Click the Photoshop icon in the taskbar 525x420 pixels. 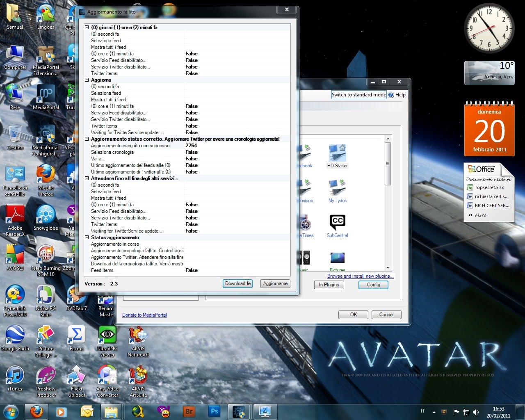point(214,411)
